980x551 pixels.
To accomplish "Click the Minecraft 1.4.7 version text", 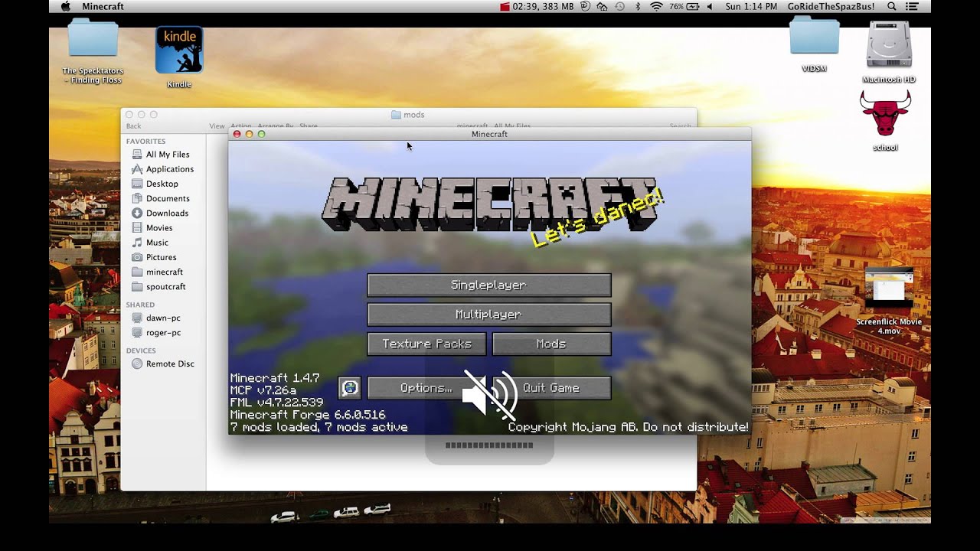I will (x=275, y=378).
